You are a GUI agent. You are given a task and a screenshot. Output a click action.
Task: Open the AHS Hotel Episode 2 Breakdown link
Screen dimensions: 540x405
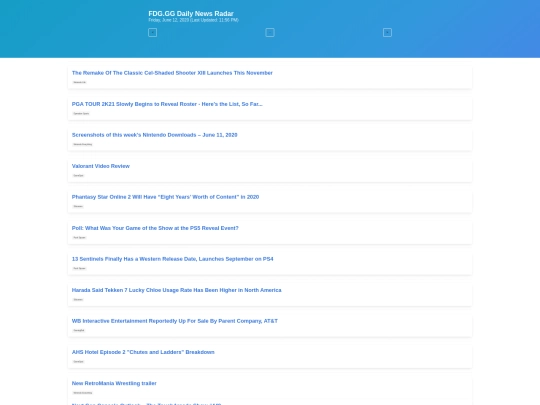143,352
